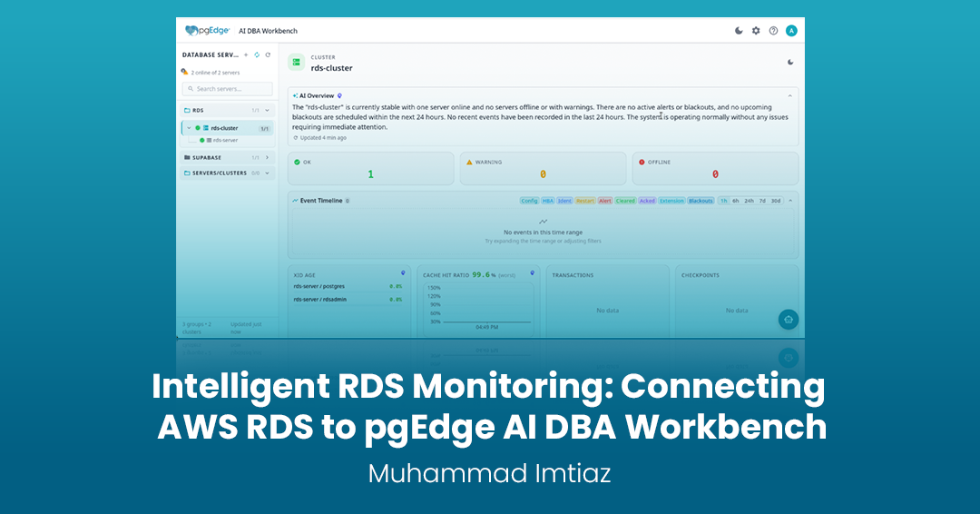This screenshot has width=980, height=514.
Task: Toggle the Cleared event filter
Action: tap(625, 201)
